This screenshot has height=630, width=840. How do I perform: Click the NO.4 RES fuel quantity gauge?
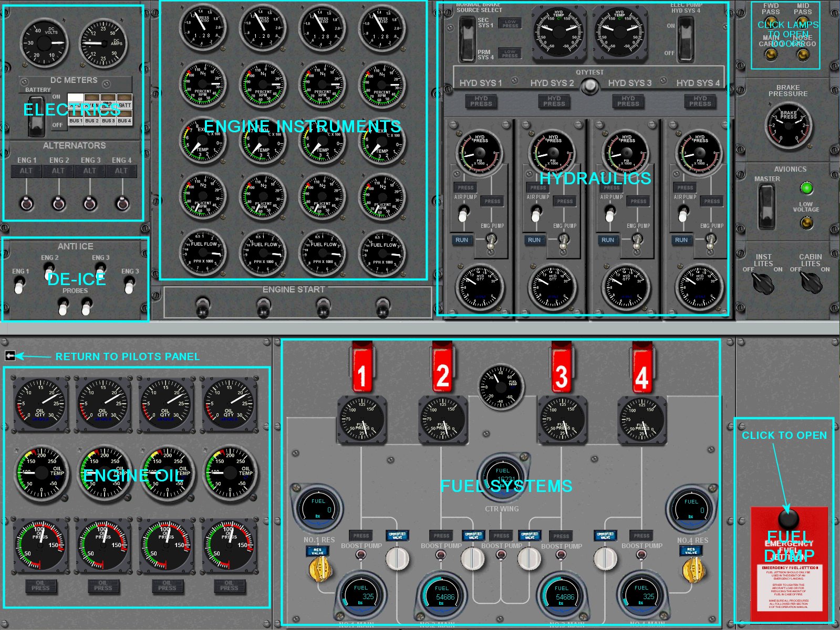coord(690,508)
